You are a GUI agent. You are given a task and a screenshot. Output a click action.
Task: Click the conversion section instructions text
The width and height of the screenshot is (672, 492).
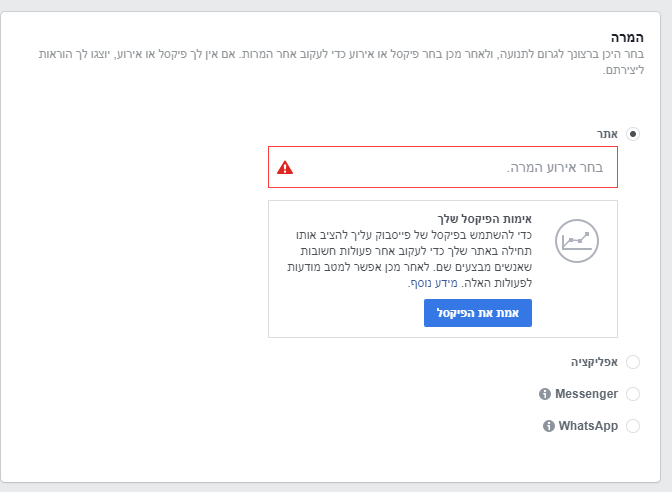(x=341, y=62)
